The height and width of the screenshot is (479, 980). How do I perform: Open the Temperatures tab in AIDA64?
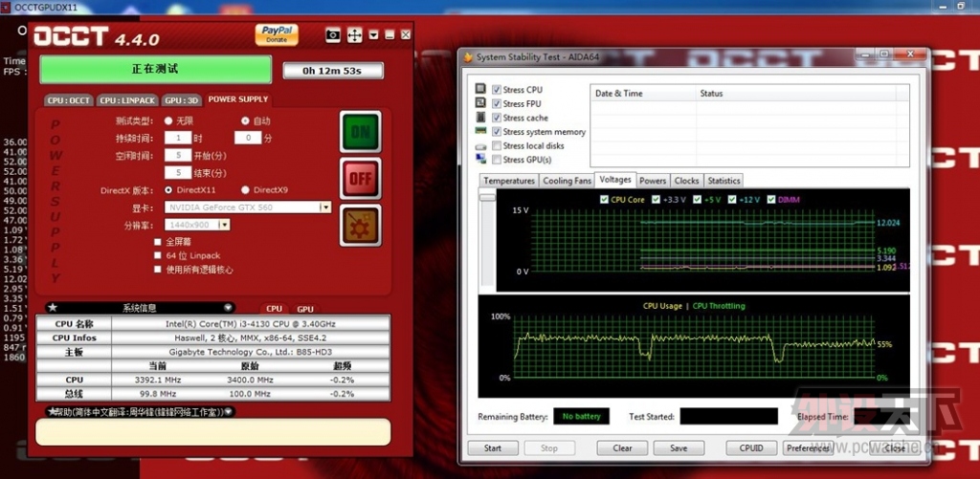(x=509, y=181)
